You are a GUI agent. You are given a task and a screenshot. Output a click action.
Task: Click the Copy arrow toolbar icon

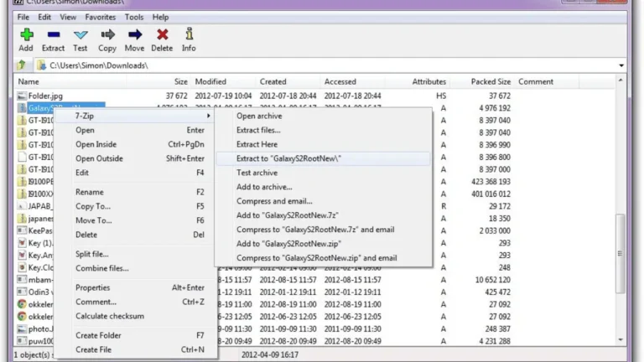tap(107, 34)
